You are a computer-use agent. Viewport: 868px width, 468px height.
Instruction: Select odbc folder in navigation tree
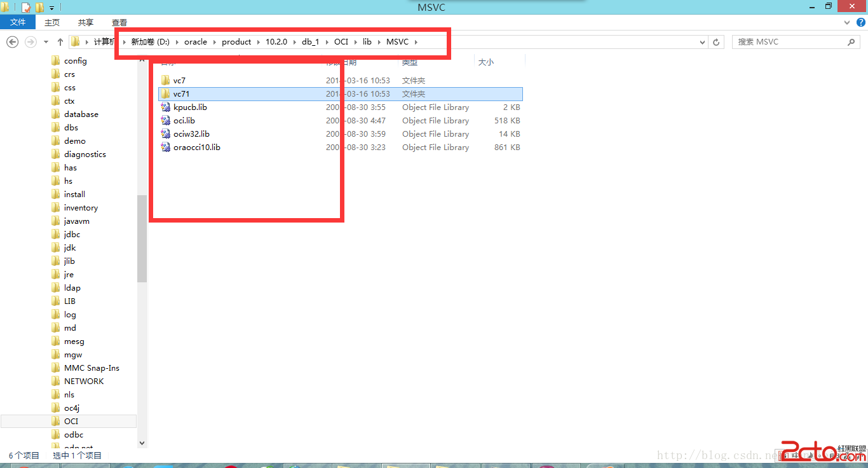[x=74, y=435]
